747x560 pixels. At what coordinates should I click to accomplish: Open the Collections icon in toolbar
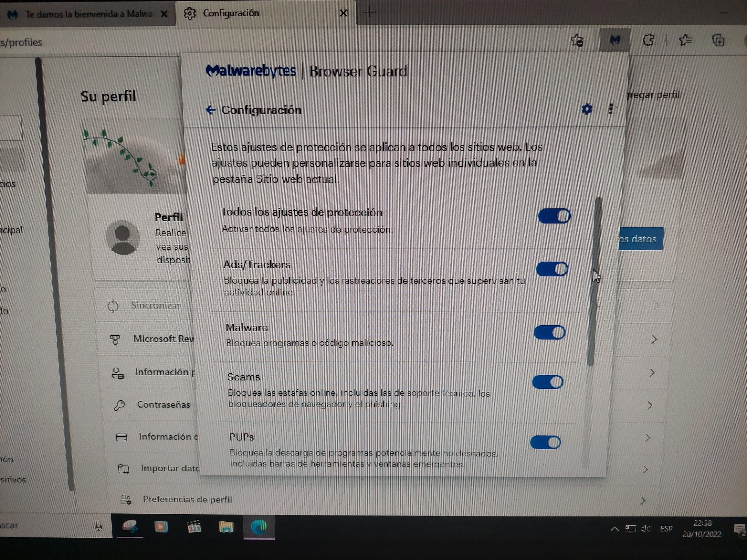coord(718,40)
